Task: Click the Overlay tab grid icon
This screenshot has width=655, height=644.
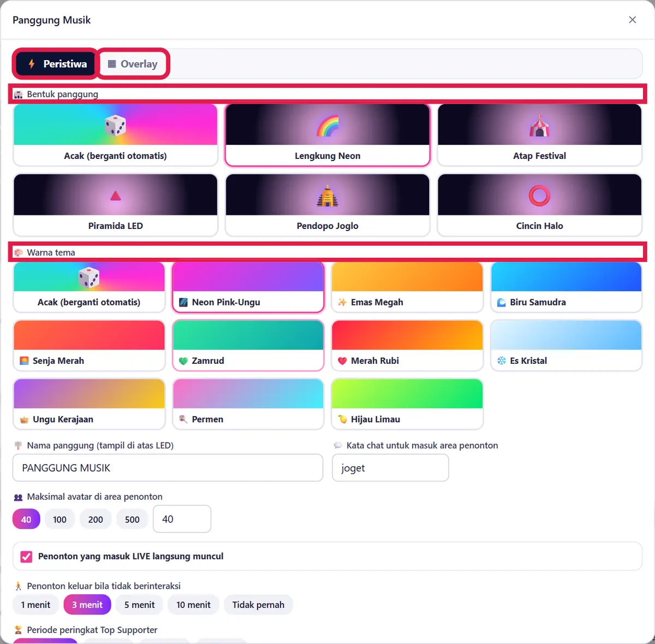Action: click(x=112, y=64)
